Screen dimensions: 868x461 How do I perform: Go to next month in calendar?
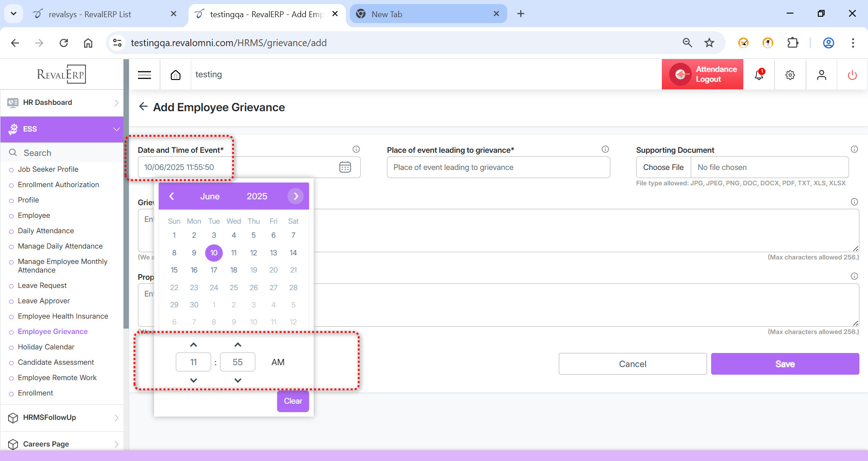[296, 196]
